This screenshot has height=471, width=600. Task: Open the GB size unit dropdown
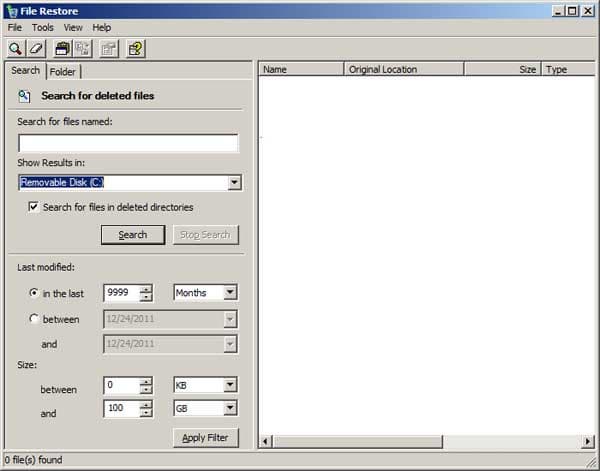[x=230, y=408]
